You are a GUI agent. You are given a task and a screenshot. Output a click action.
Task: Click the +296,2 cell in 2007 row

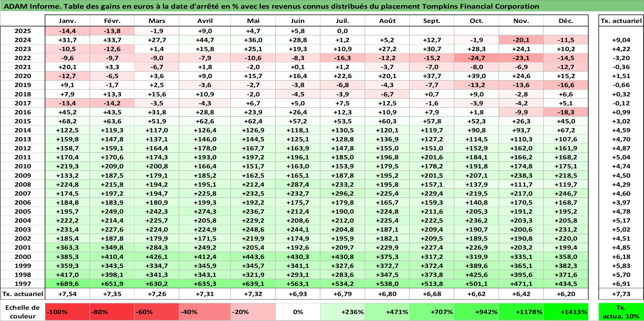[342, 193]
